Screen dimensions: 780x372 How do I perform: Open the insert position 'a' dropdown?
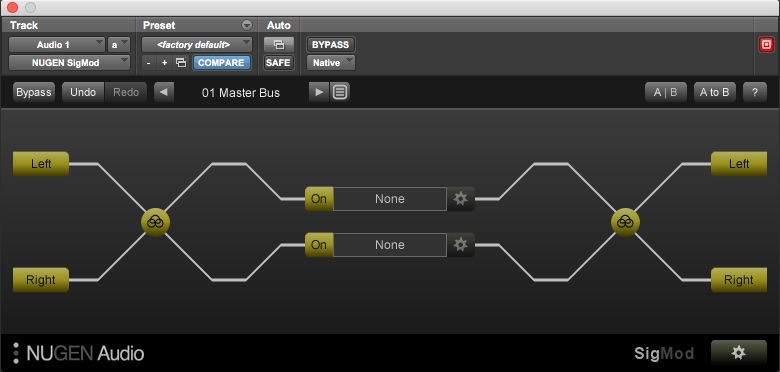pos(119,45)
